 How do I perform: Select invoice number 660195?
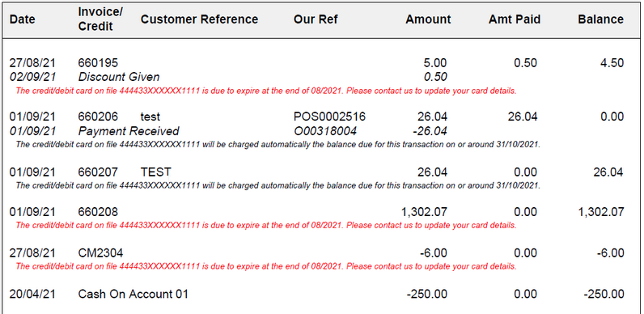98,63
